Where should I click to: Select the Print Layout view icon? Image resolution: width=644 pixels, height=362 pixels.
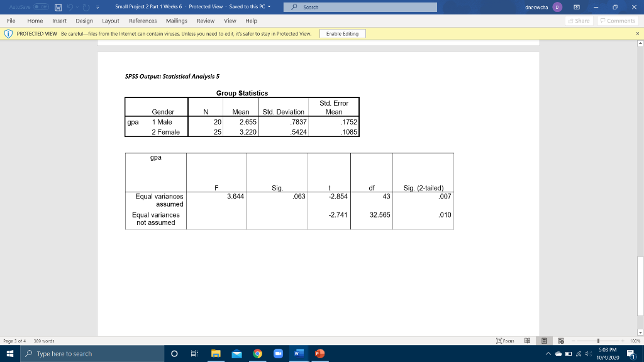click(545, 341)
